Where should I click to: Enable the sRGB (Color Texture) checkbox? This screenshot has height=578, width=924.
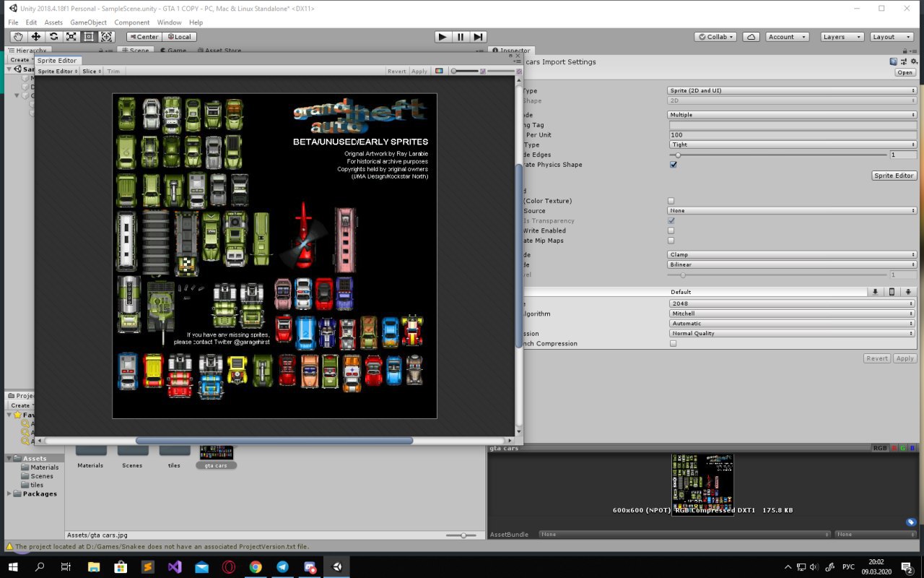click(x=671, y=201)
